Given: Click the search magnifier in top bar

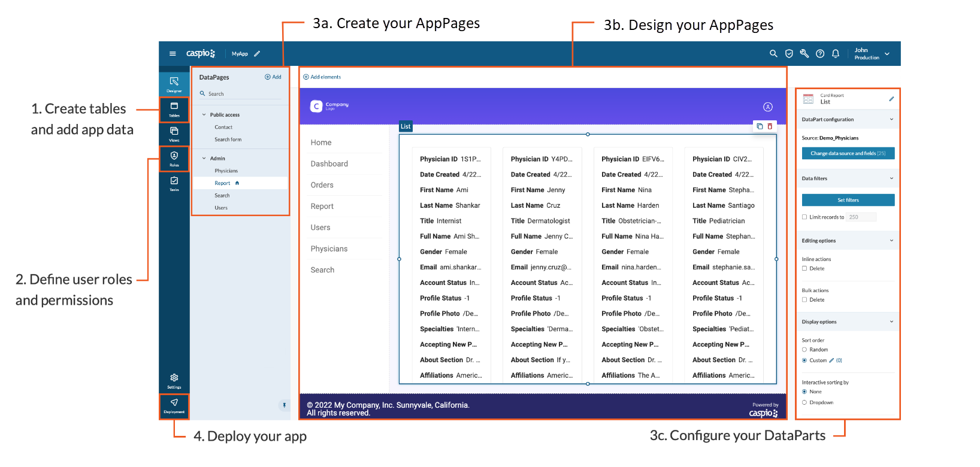Looking at the screenshot, I should (x=773, y=54).
